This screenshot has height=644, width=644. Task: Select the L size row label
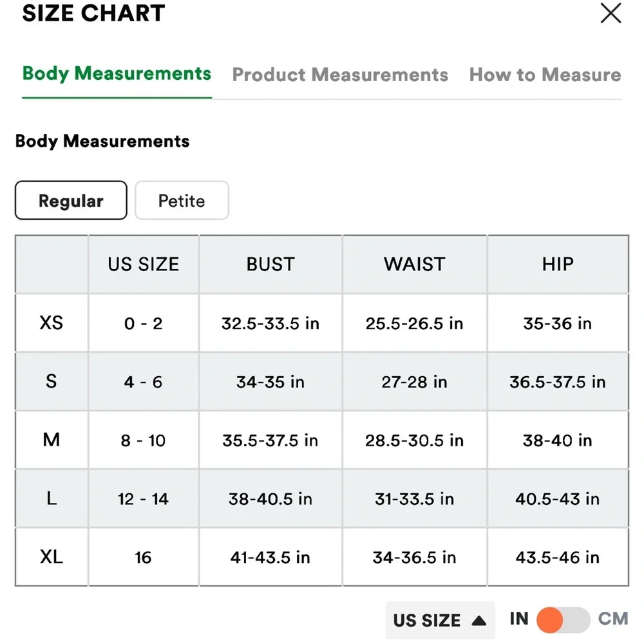pos(52,498)
